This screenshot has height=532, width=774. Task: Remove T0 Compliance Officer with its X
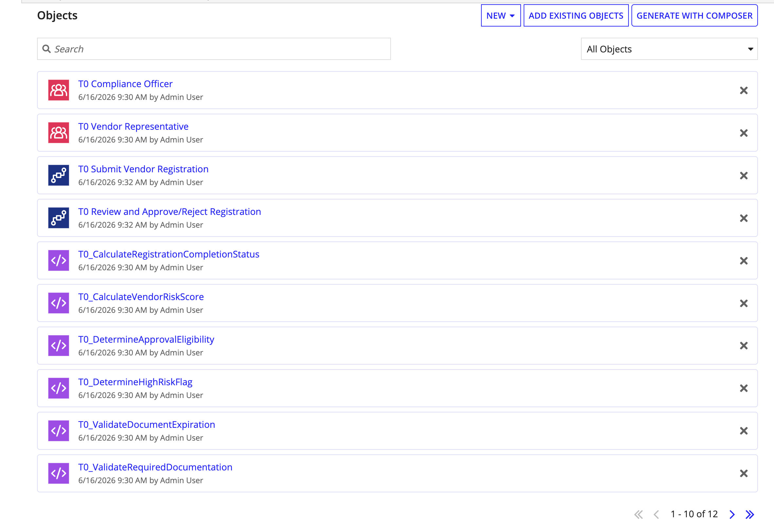pos(744,90)
